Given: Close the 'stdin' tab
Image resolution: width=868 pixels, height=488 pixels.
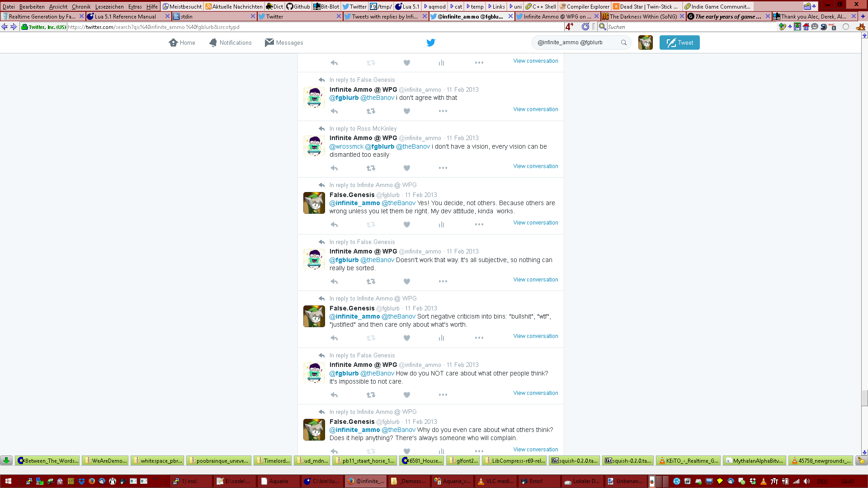Looking at the screenshot, I should coord(253,16).
